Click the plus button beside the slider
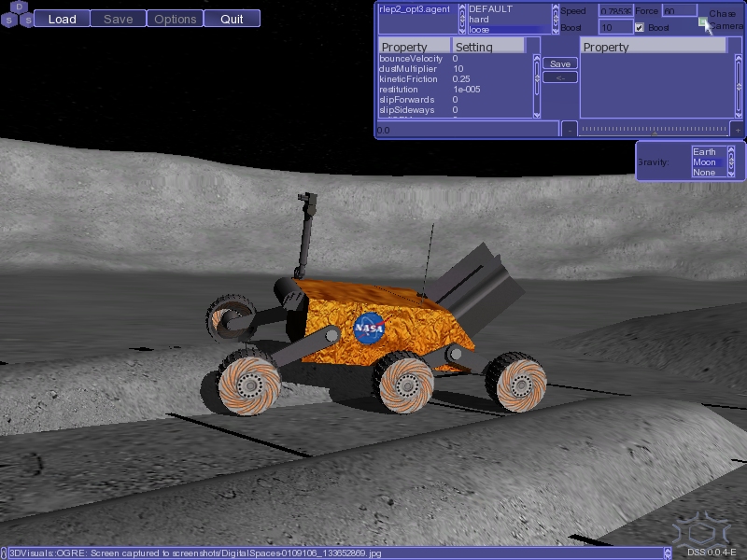 click(738, 130)
